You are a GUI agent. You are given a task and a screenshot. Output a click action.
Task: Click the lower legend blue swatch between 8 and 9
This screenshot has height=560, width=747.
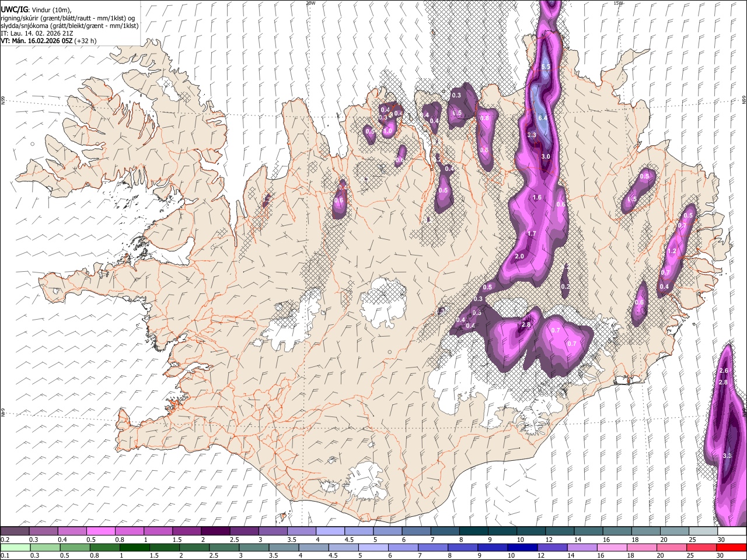coord(463,547)
